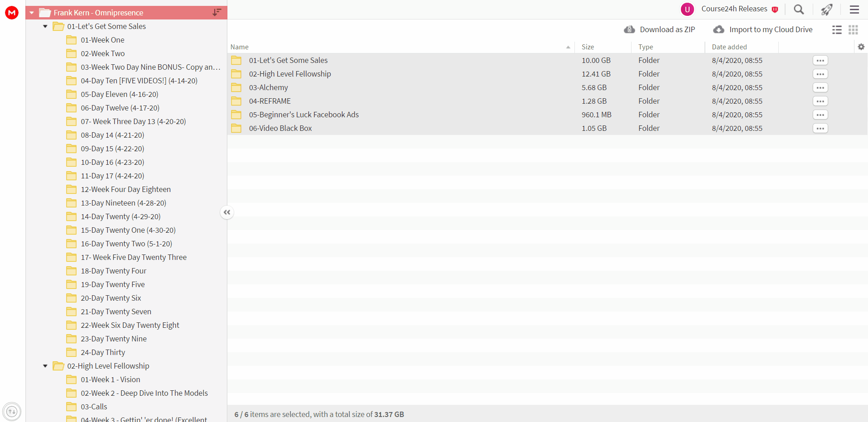
Task: Open 12-Week Four Day Eighteen folder
Action: [126, 189]
